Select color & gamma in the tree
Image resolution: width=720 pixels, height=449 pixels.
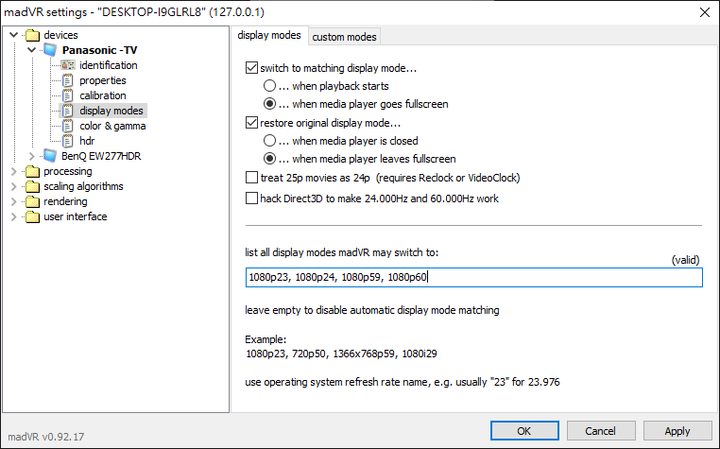pyautogui.click(x=112, y=126)
